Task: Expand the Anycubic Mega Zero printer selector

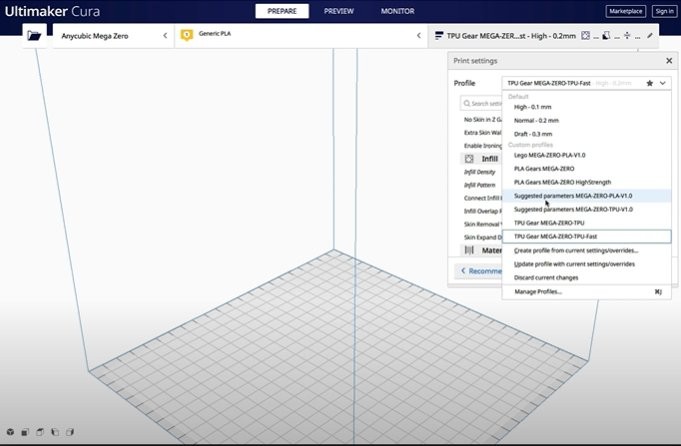Action: pyautogui.click(x=165, y=35)
